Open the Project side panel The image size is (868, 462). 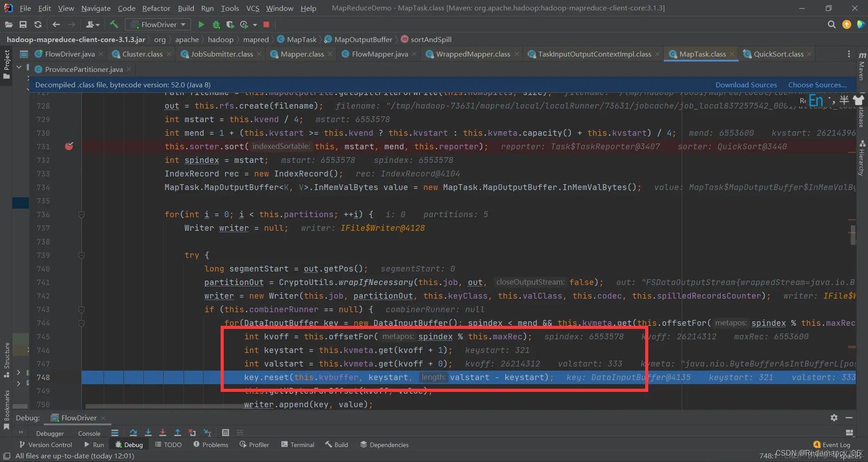coord(6,64)
